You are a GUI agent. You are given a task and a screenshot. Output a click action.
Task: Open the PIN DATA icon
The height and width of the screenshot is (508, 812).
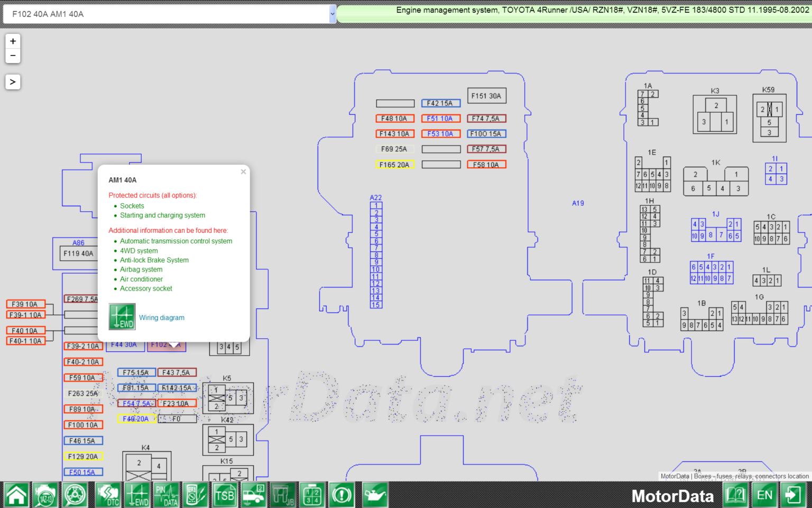tap(167, 495)
